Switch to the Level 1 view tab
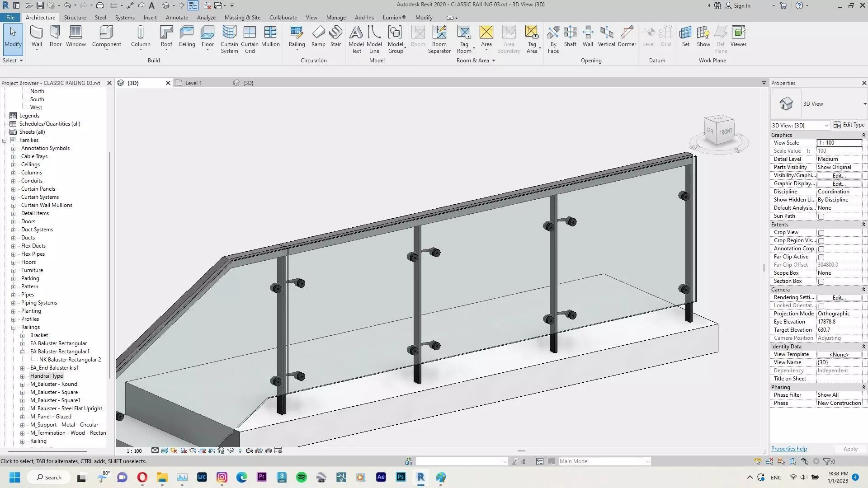 click(x=193, y=83)
